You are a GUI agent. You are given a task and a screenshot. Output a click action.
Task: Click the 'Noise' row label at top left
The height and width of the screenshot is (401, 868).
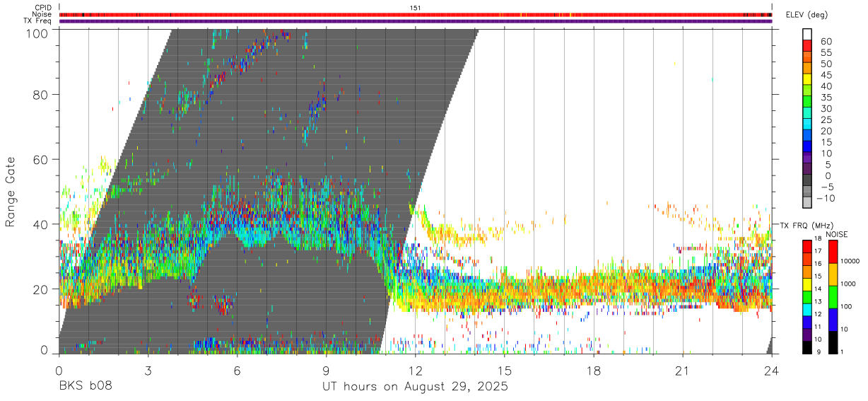point(42,14)
